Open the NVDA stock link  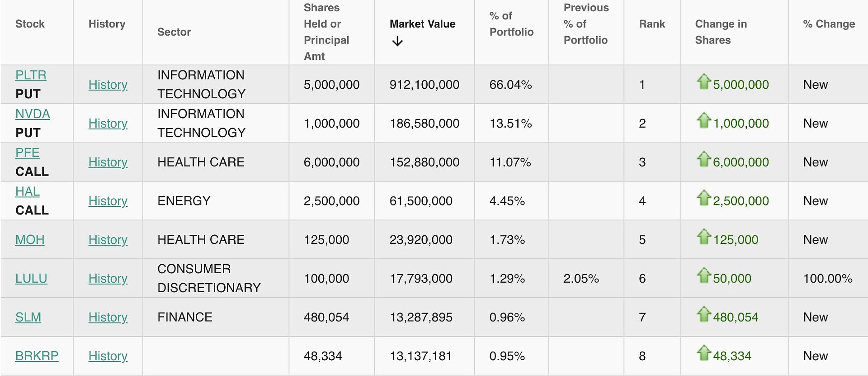pyautogui.click(x=33, y=114)
